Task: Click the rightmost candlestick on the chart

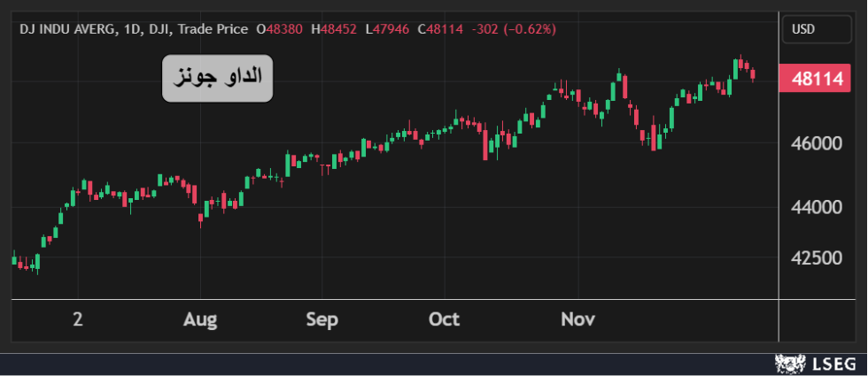Action: point(754,74)
